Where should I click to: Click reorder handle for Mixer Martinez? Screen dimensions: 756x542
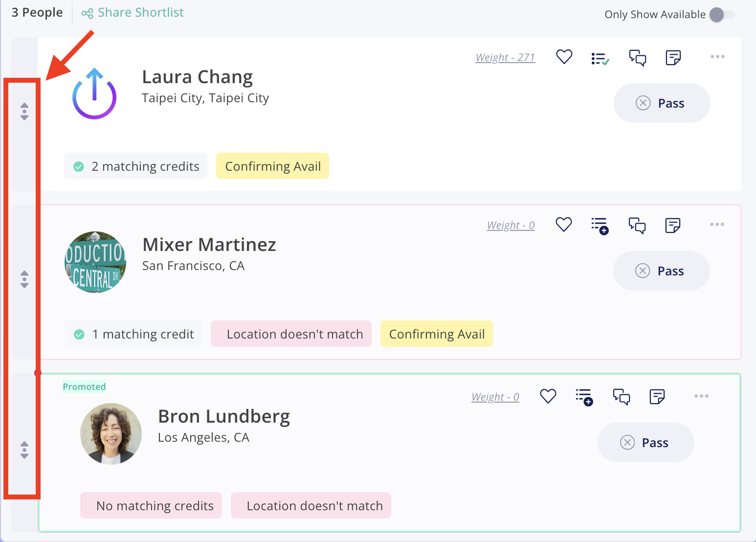(x=24, y=279)
